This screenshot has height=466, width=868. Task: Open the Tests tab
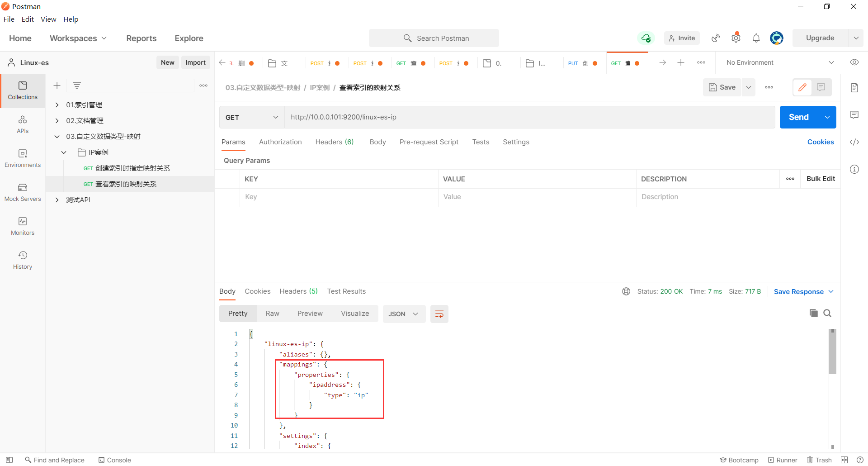481,142
